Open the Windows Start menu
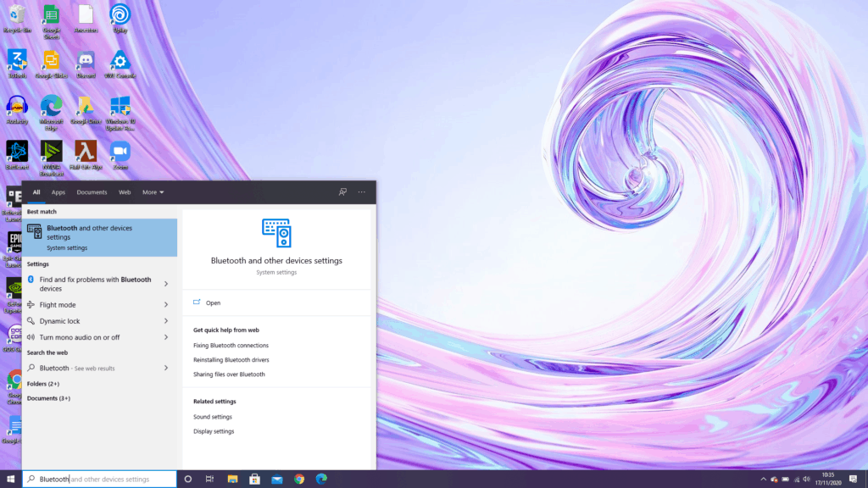The image size is (868, 488). click(x=11, y=480)
